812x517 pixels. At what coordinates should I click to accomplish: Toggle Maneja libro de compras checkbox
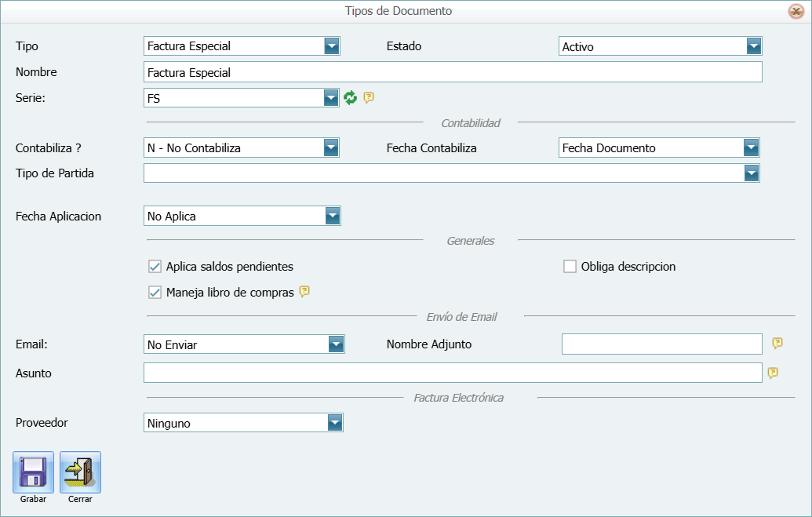pyautogui.click(x=155, y=293)
